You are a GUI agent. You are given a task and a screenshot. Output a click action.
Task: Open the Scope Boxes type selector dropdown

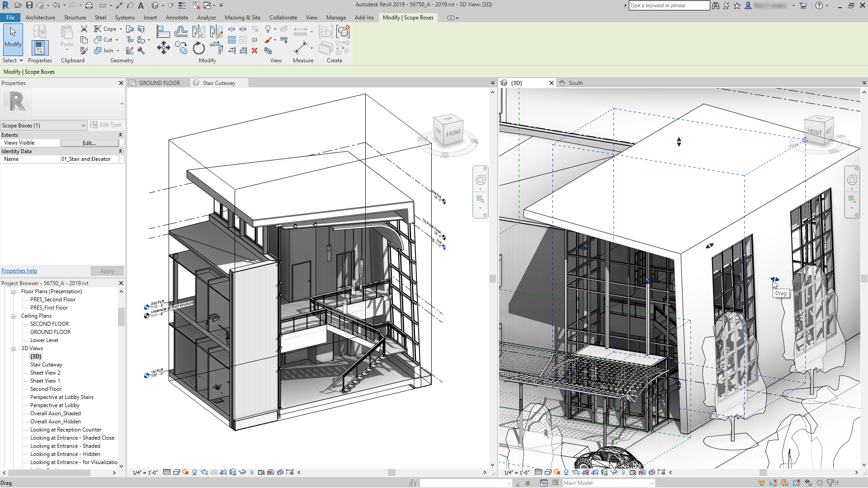(84, 126)
